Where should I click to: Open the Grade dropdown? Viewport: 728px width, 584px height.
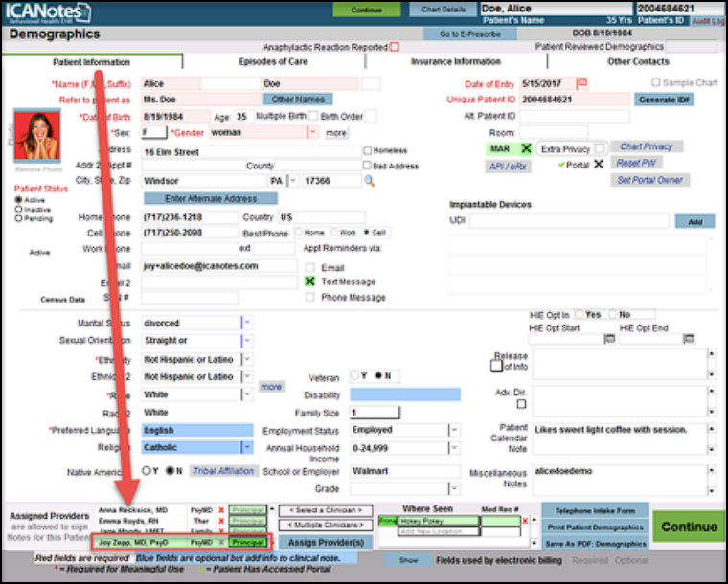pyautogui.click(x=454, y=488)
